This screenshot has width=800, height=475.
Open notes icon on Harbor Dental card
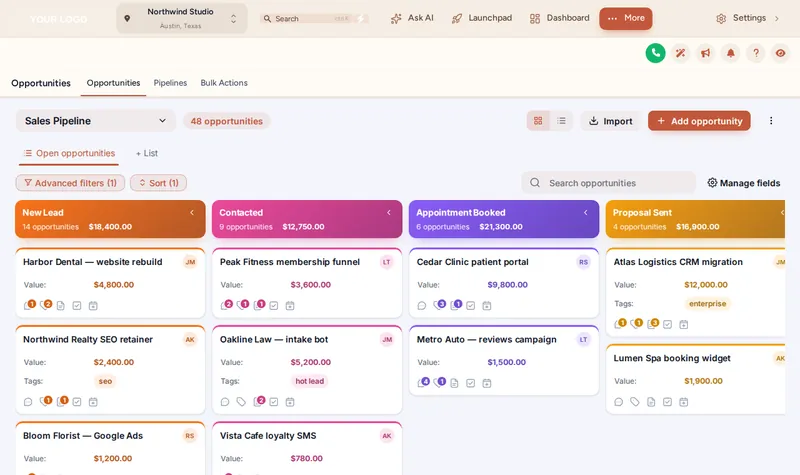coord(61,306)
